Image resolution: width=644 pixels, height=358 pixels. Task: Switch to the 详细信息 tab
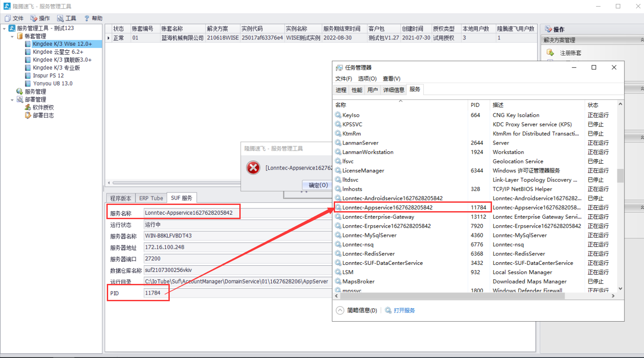tap(394, 90)
